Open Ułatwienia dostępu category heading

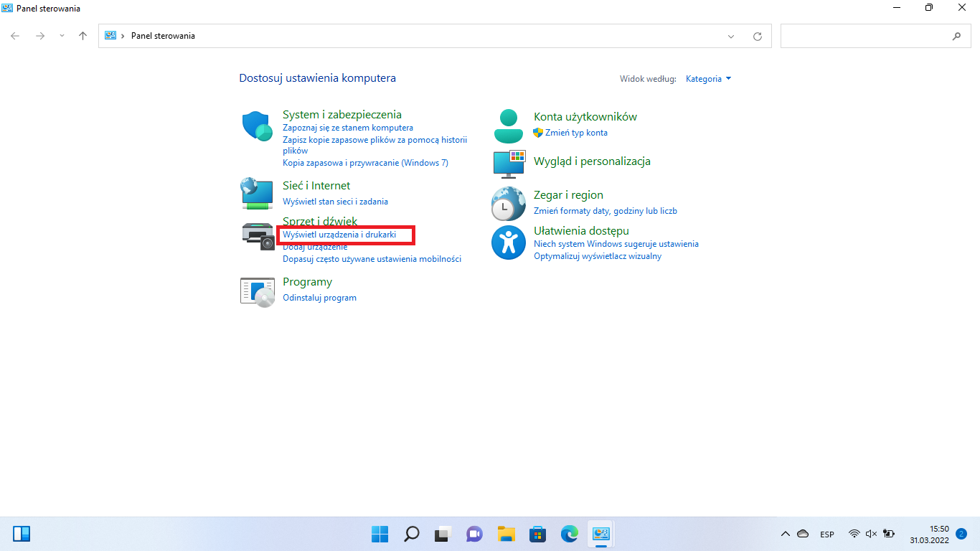pos(581,230)
